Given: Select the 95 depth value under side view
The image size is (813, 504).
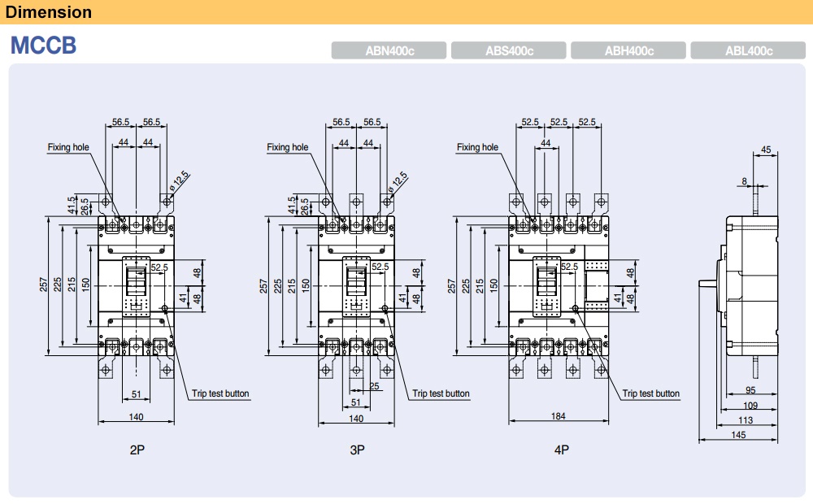Looking at the screenshot, I should point(750,390).
